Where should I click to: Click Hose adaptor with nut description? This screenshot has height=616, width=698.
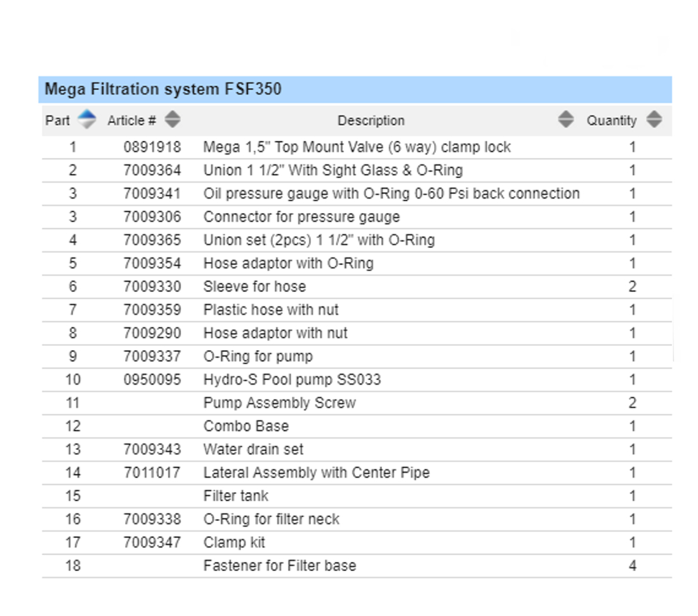click(x=275, y=333)
